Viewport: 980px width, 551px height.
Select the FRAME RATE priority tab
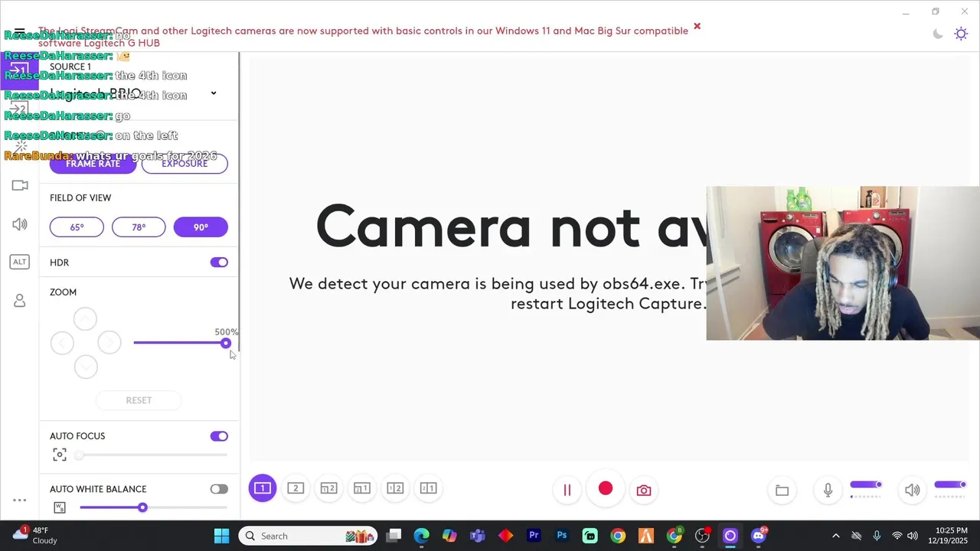tap(93, 163)
